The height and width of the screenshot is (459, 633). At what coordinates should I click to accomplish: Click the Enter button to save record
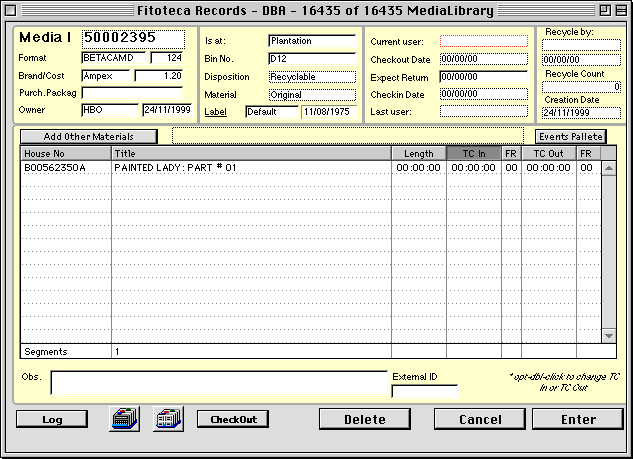click(x=578, y=419)
